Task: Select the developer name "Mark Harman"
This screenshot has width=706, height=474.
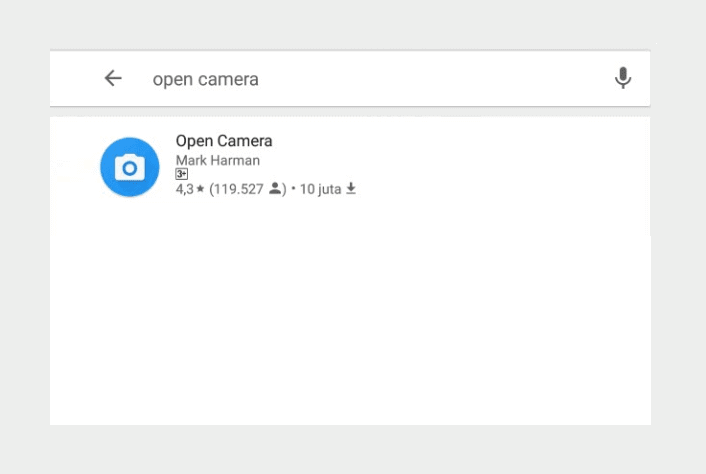Action: click(217, 160)
